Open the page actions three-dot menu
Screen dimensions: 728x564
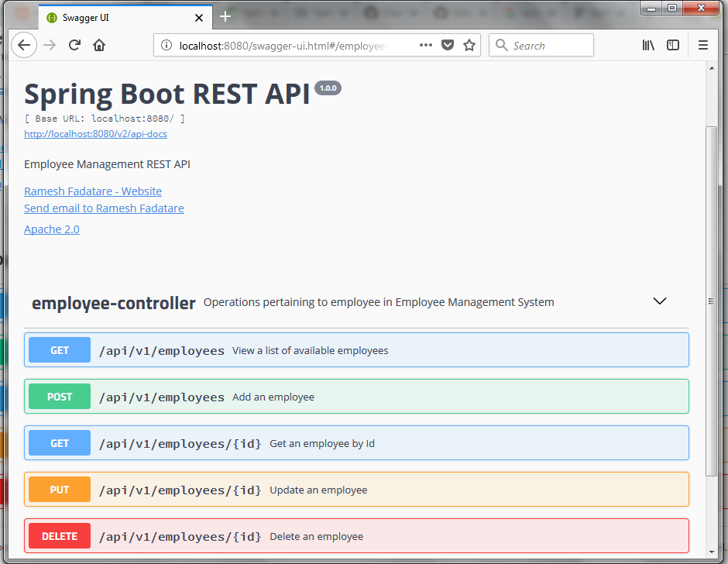coord(426,45)
